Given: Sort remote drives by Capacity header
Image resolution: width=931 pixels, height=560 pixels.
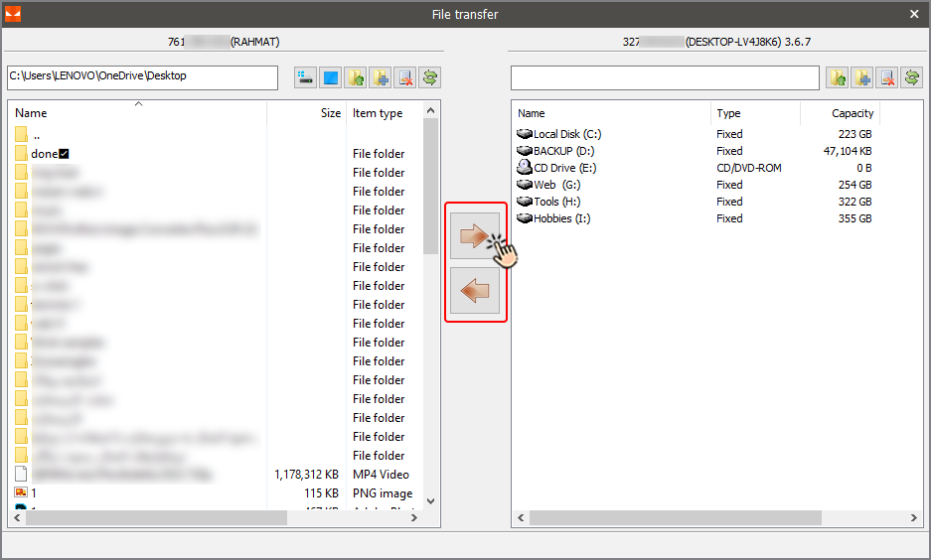Looking at the screenshot, I should (x=853, y=113).
